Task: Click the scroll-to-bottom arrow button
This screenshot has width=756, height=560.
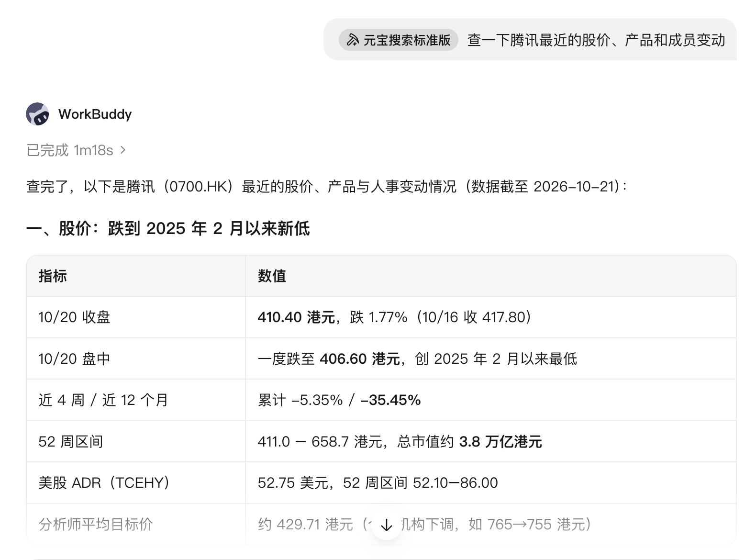Action: (x=386, y=525)
